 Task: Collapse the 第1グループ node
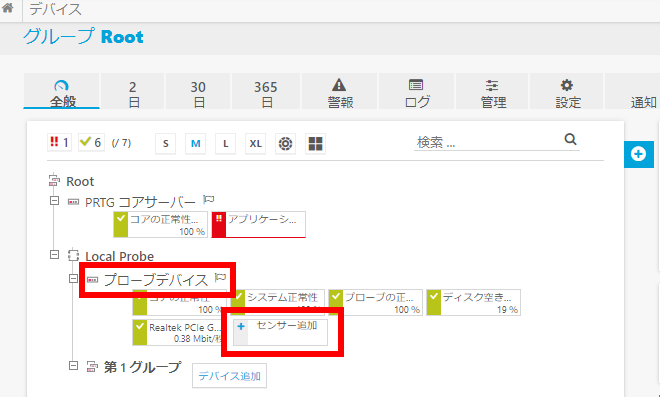[x=74, y=365]
